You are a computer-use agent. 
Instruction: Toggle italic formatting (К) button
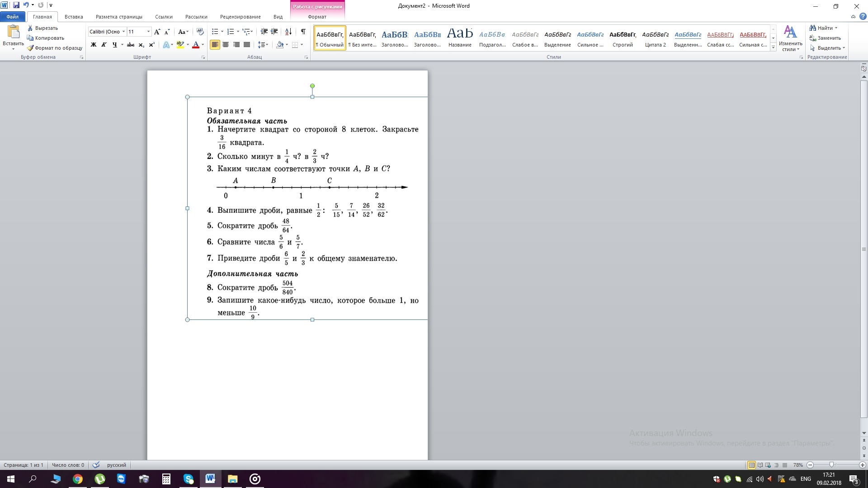pyautogui.click(x=104, y=45)
